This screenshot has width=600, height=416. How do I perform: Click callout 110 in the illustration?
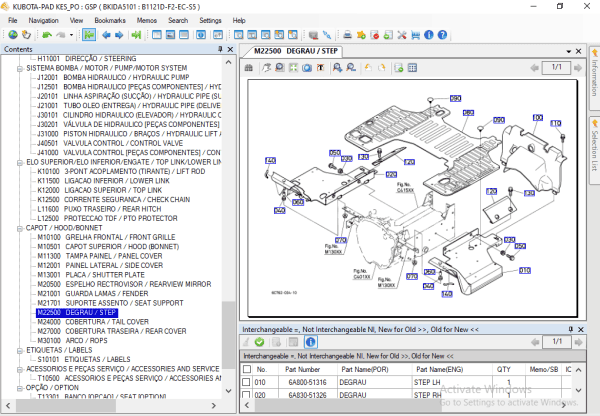tap(556, 123)
